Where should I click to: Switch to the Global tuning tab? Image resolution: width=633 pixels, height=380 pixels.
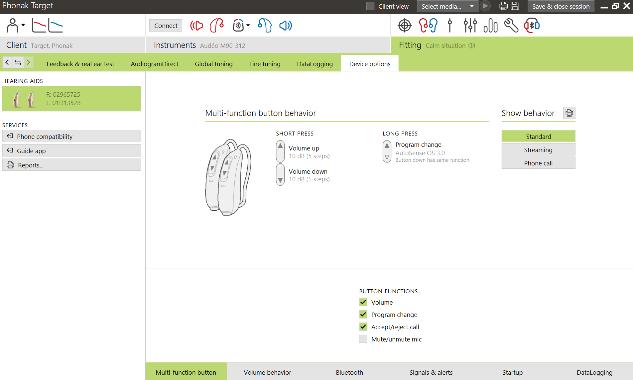tap(213, 64)
